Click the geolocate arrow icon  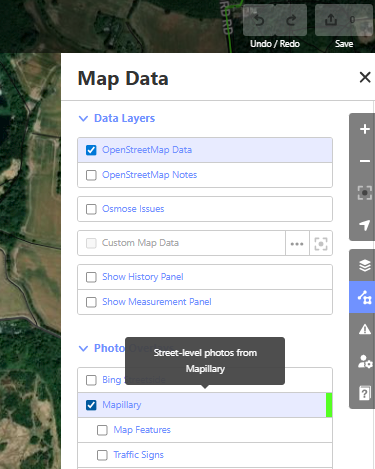[365, 225]
